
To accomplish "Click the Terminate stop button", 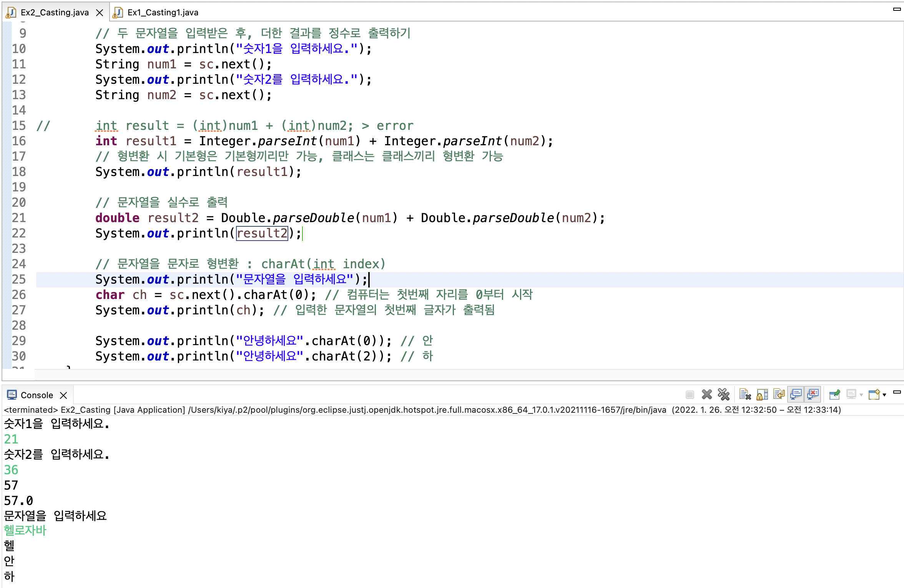I will (x=690, y=394).
